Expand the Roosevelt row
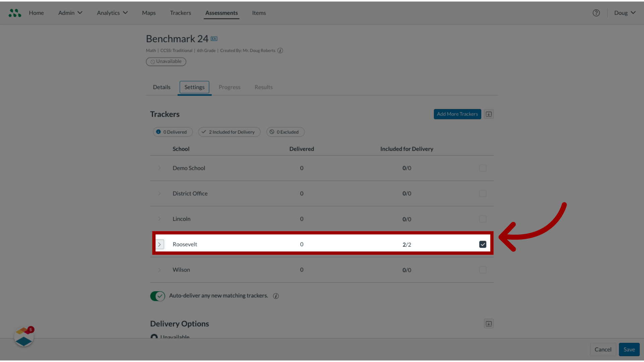The height and width of the screenshot is (362, 644). point(160,244)
